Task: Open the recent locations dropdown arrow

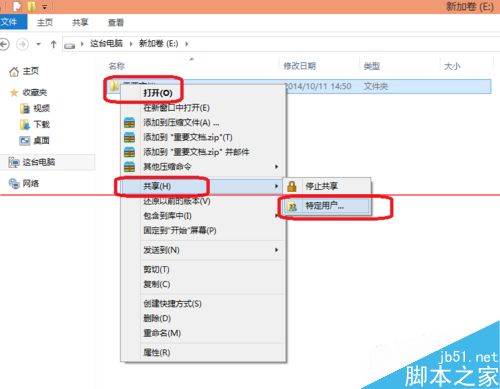Action: click(38, 44)
